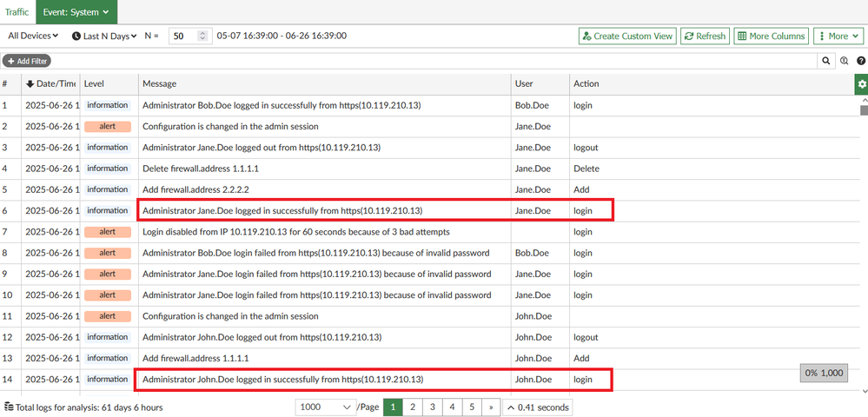Screen dimensions: 868x417
Task: Click 'Total logs for analysis: 61 days 6 hours'
Action: (x=89, y=407)
